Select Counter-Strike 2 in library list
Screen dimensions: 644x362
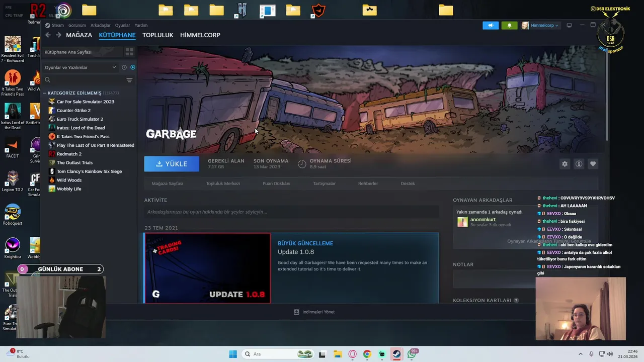(x=74, y=110)
